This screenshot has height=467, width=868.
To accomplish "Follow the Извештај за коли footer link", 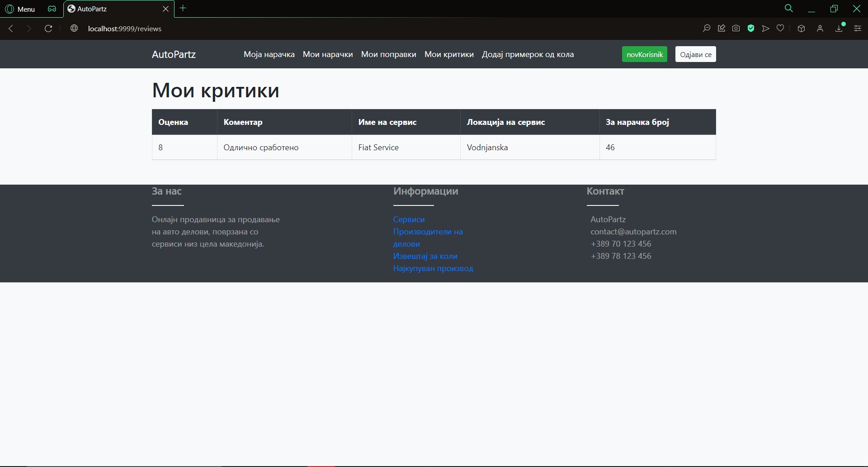I will 425,256.
